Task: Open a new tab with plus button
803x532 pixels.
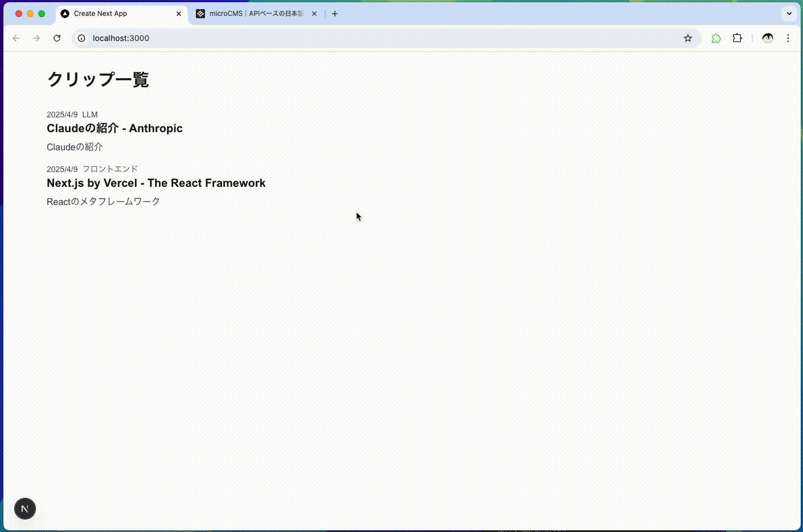Action: coord(335,14)
